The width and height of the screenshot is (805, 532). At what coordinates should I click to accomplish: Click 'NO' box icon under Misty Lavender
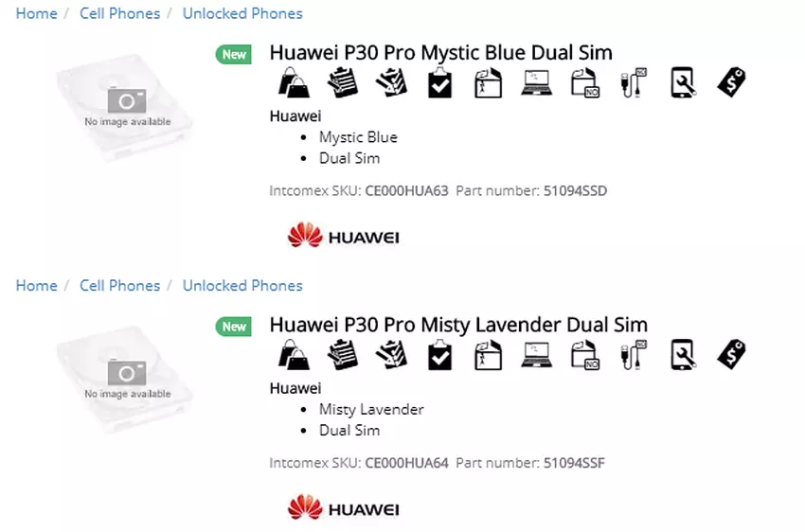click(585, 354)
